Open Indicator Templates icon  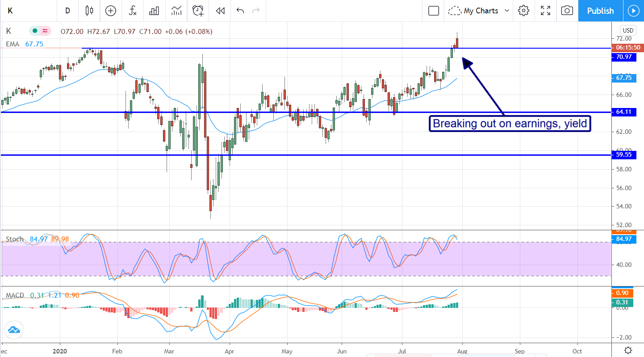(x=176, y=11)
